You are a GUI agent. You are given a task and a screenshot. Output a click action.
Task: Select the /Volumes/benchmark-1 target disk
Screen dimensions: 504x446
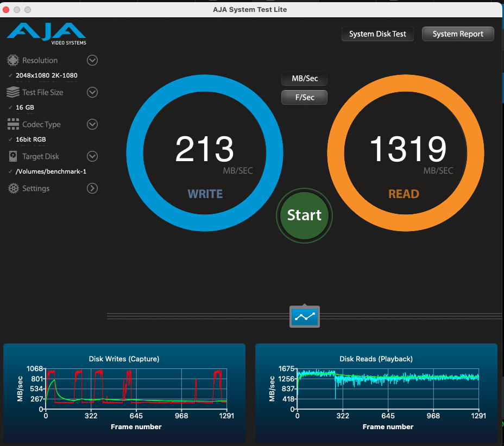[x=51, y=171]
